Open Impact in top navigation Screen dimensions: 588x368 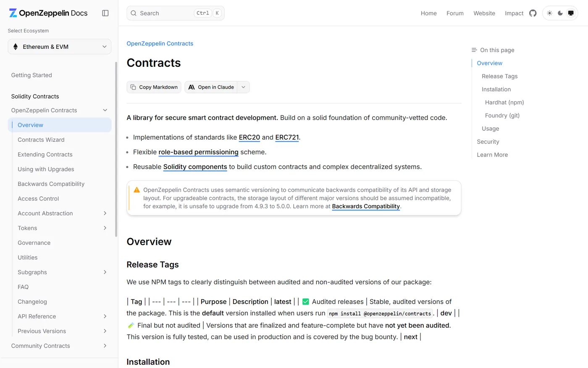point(514,13)
